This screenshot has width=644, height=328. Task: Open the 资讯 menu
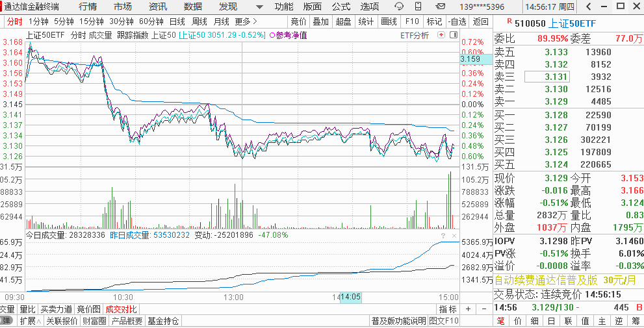[x=158, y=6]
